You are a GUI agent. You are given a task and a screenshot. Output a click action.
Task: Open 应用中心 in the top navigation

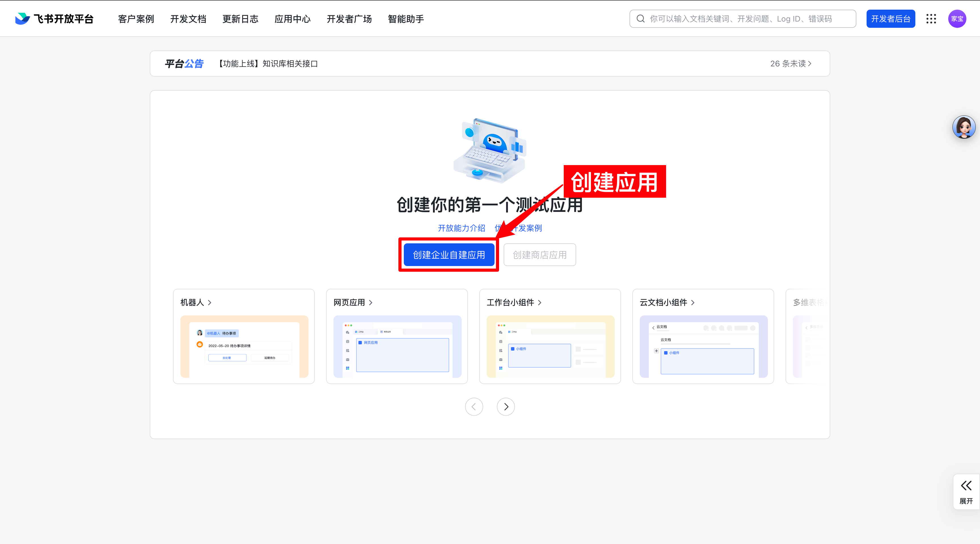click(x=293, y=19)
